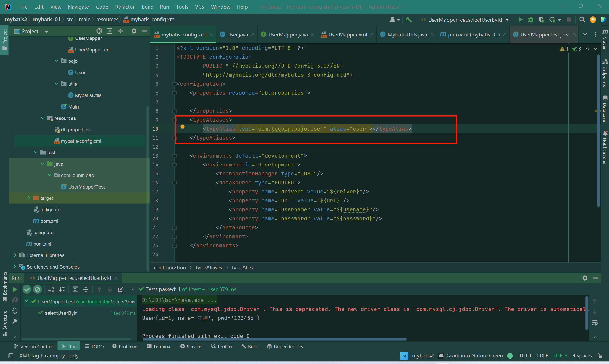Click the UTF-8 encoding status widget
This screenshot has height=364, width=609.
click(x=560, y=356)
